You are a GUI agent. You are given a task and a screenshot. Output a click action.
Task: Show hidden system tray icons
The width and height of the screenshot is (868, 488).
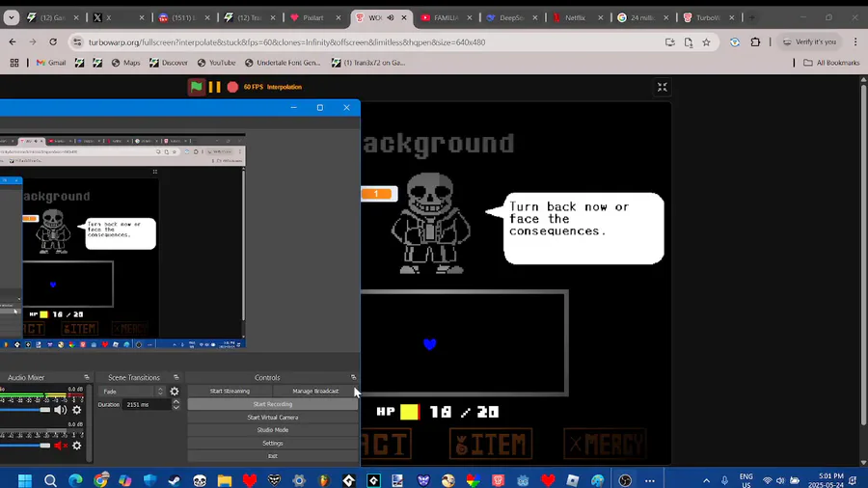click(706, 480)
